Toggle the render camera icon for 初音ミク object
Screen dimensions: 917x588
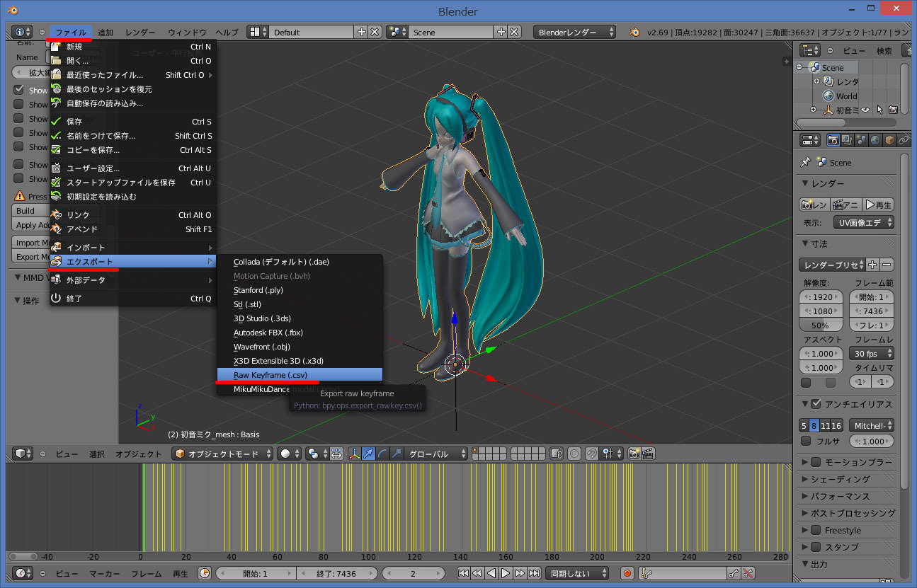tap(893, 110)
